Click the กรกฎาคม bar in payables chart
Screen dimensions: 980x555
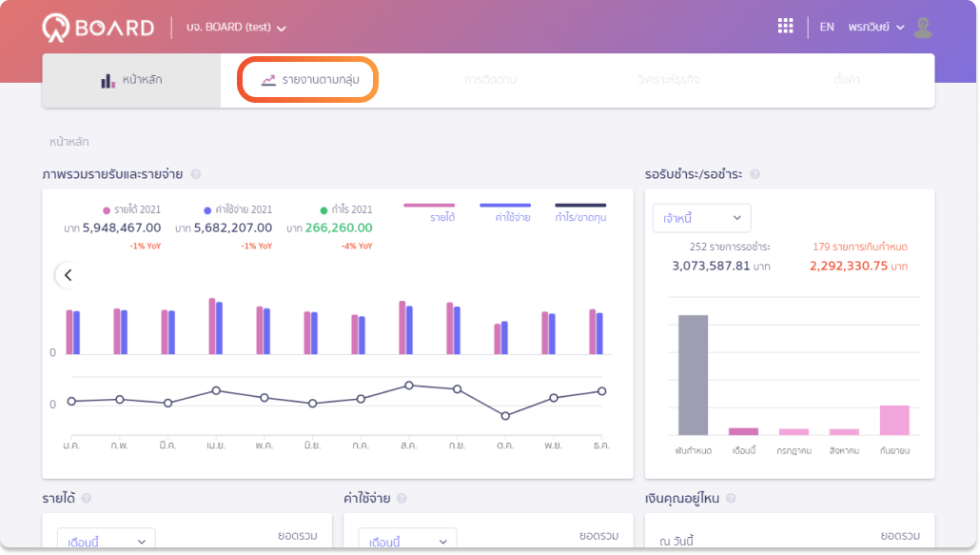(x=794, y=432)
